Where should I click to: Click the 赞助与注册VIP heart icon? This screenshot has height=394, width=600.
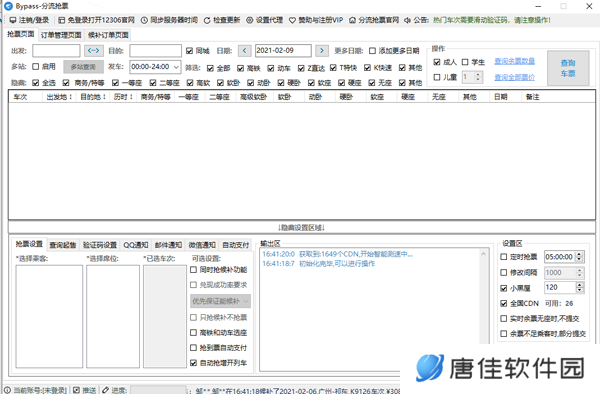pyautogui.click(x=292, y=20)
